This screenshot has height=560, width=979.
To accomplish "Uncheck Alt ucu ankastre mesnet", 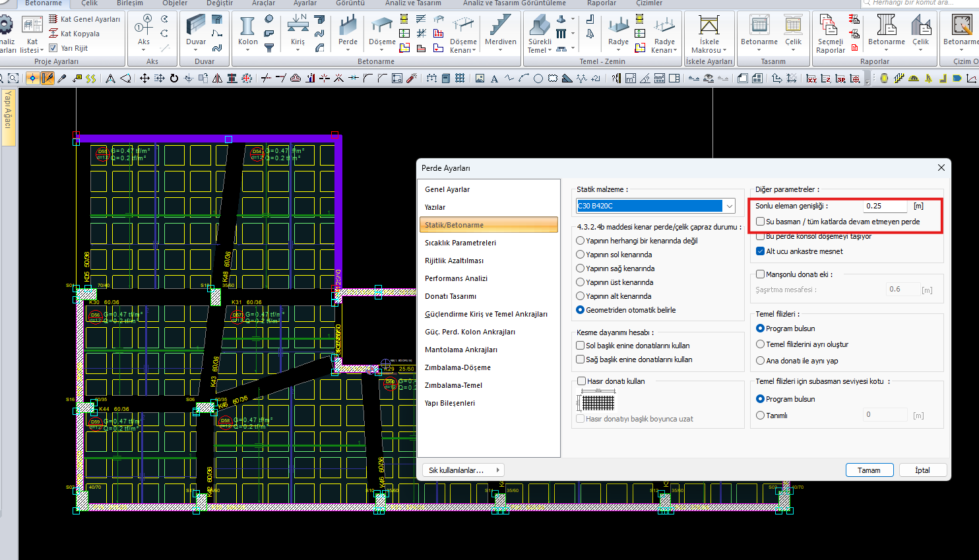I will coord(760,251).
